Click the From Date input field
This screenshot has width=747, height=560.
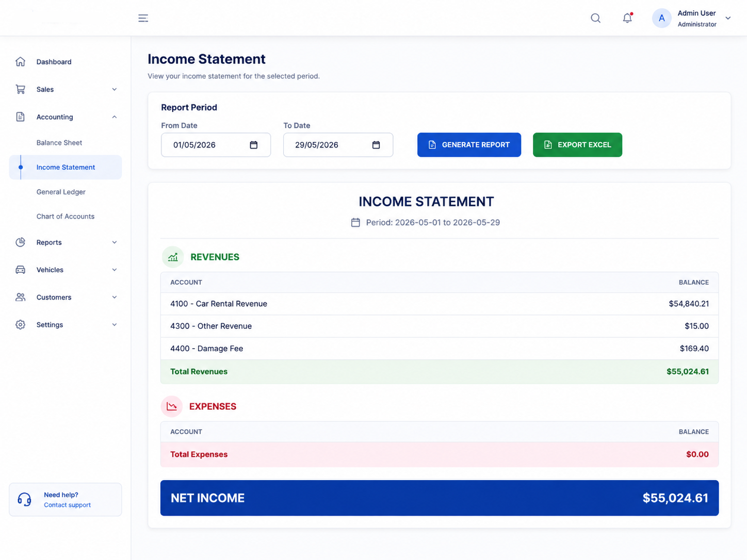pyautogui.click(x=216, y=145)
